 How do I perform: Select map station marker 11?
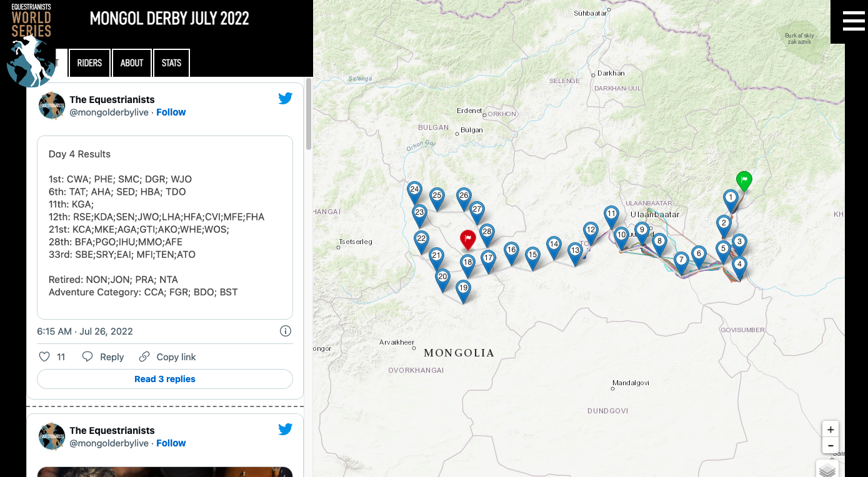pyautogui.click(x=611, y=217)
